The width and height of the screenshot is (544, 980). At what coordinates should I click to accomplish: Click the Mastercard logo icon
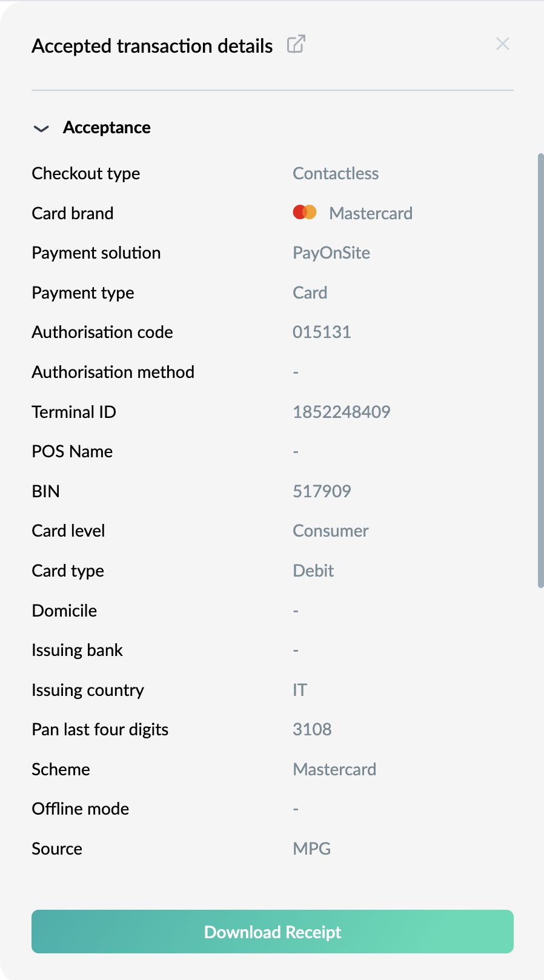coord(305,213)
